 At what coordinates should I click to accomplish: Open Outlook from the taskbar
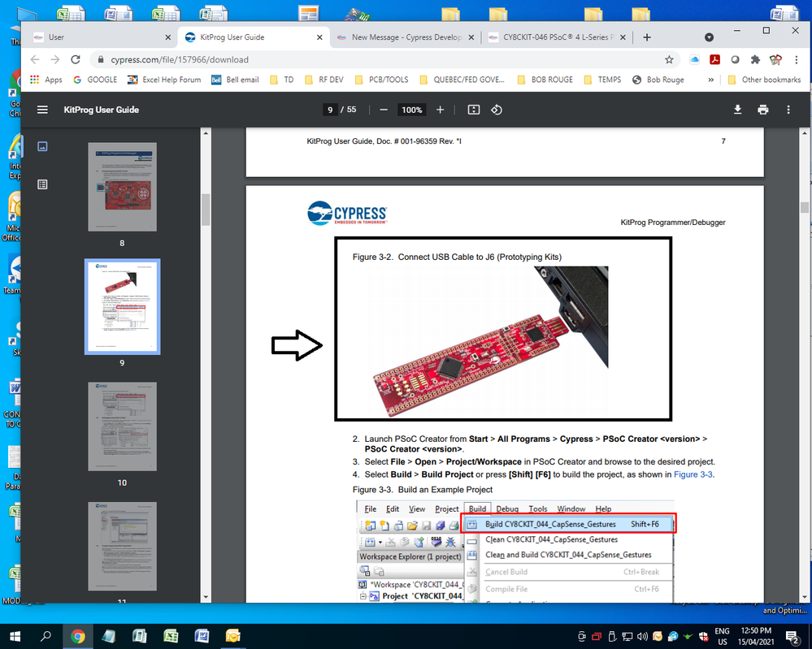point(233,636)
